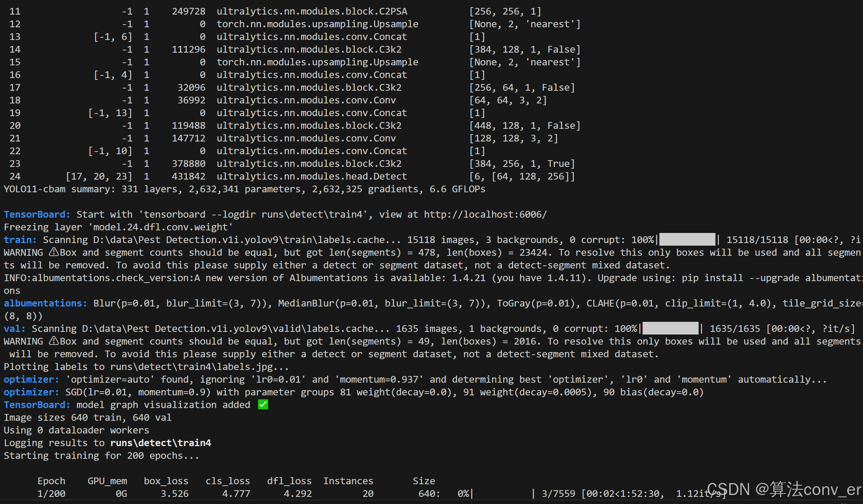Viewport: 863px width, 504px height.
Task: Click the warning triangle in the train-scan WARNING line
Action: [54, 252]
